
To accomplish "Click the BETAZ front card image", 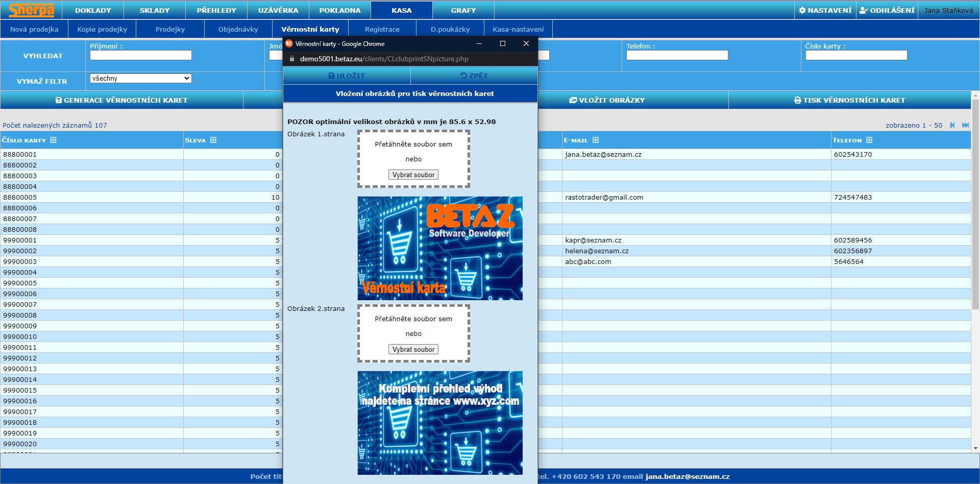I will pos(439,248).
